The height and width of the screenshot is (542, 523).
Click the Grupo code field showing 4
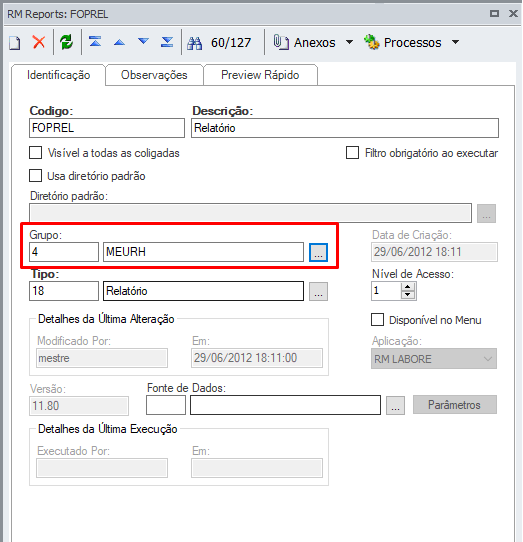pos(64,252)
